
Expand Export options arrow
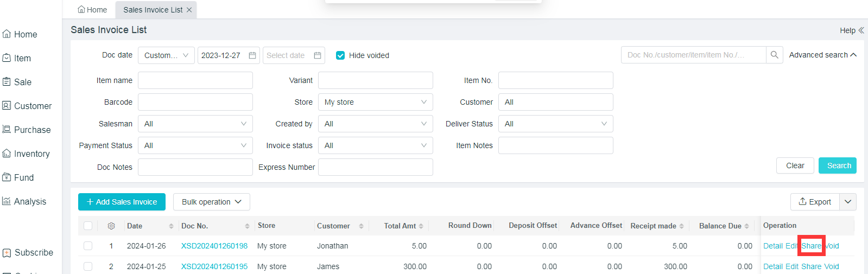click(848, 202)
